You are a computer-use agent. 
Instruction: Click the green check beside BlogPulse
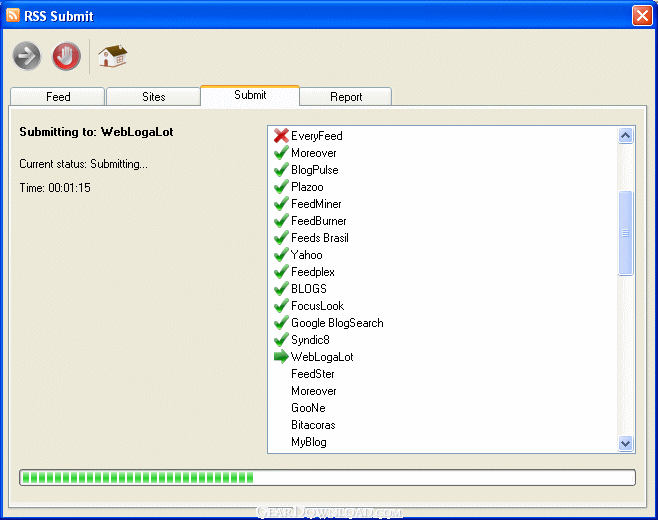[281, 170]
